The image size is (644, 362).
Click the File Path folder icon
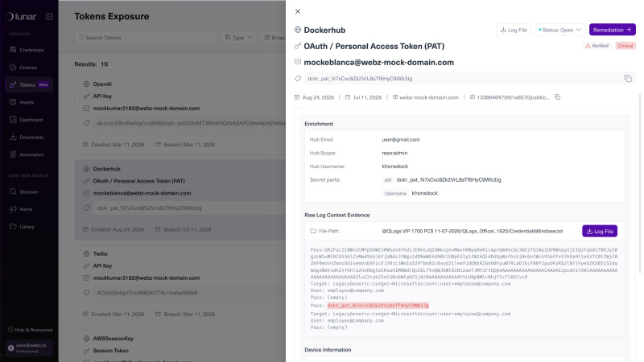click(313, 231)
